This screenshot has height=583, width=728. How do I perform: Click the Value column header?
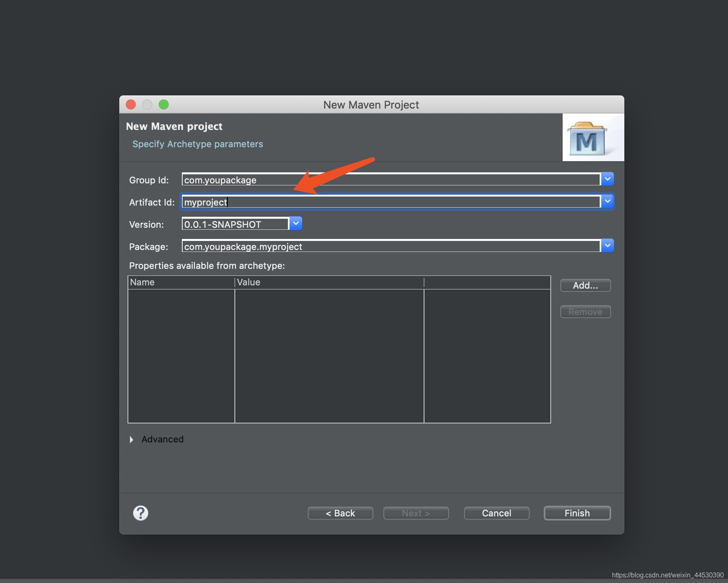[329, 282]
